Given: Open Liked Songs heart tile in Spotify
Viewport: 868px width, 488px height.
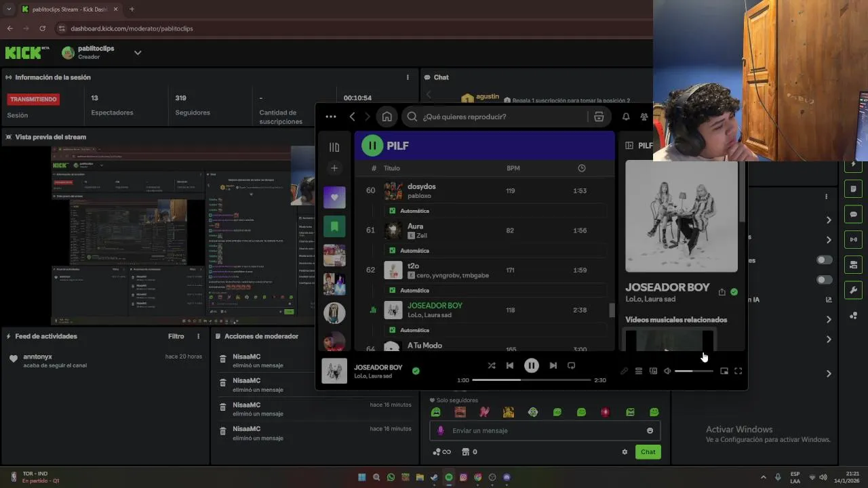Looking at the screenshot, I should click(334, 197).
